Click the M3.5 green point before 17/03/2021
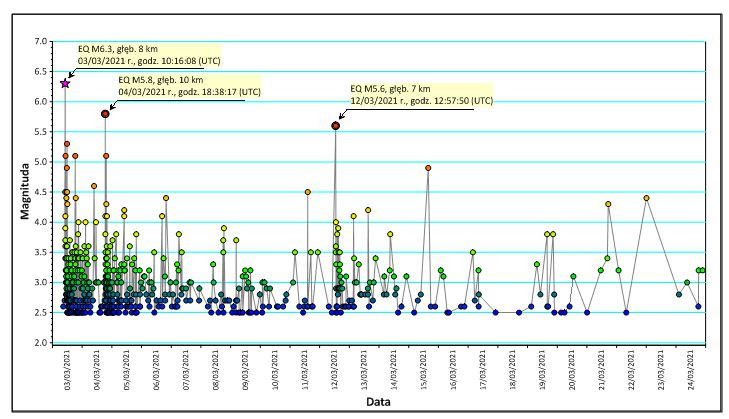 point(473,253)
